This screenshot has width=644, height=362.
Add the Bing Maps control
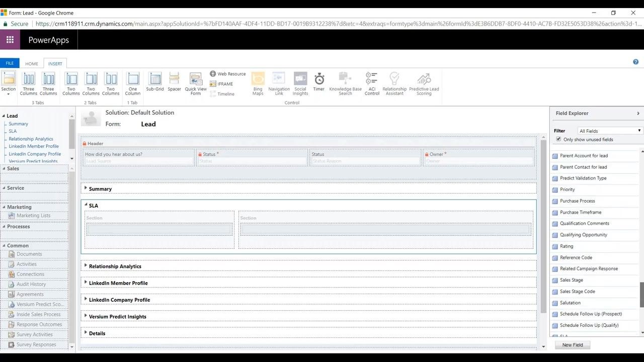258,83
